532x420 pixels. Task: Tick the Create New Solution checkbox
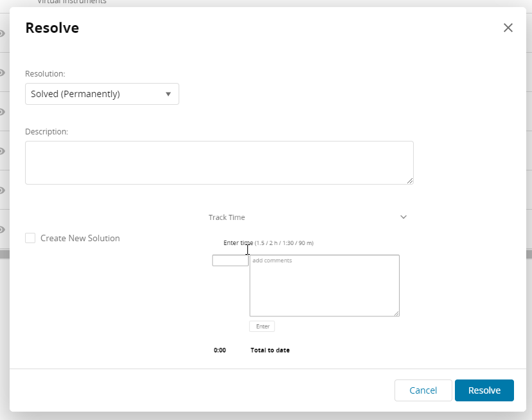click(x=30, y=238)
